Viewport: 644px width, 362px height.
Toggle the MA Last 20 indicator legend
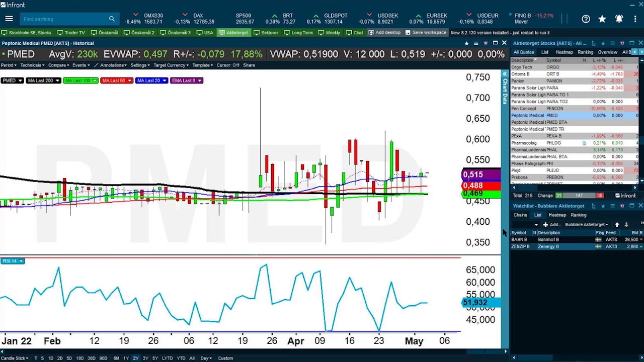[151, 80]
